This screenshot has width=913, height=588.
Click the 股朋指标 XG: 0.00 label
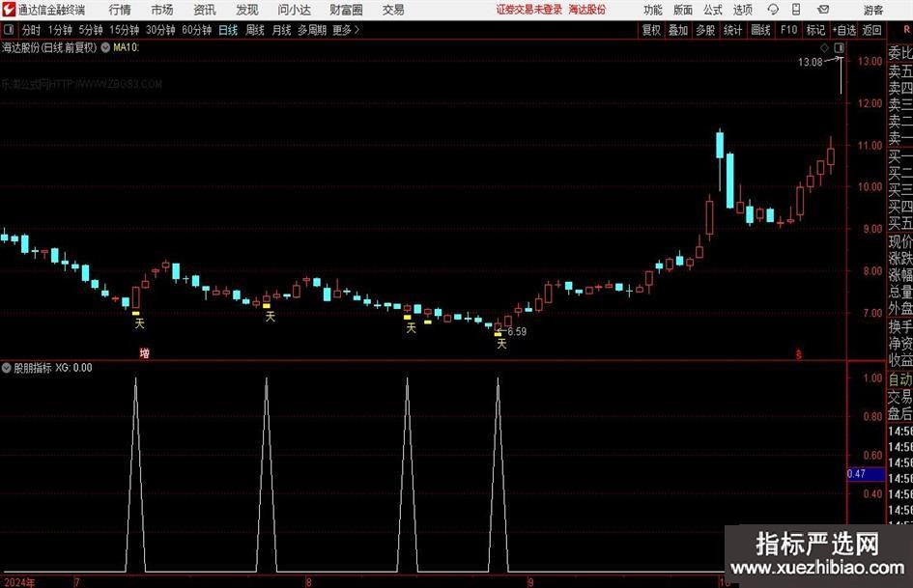pos(53,368)
